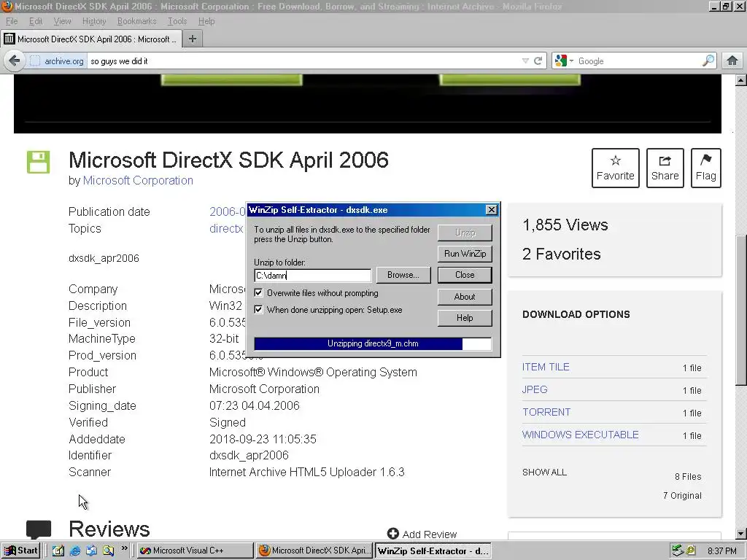Open the WINDOWS EXECUTABLE download link
The height and width of the screenshot is (560, 747).
580,435
